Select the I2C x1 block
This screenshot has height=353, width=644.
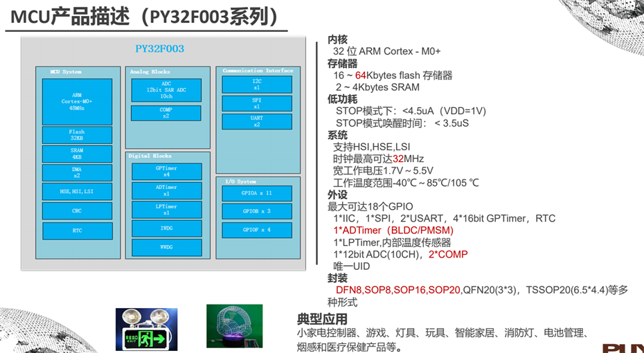click(257, 84)
